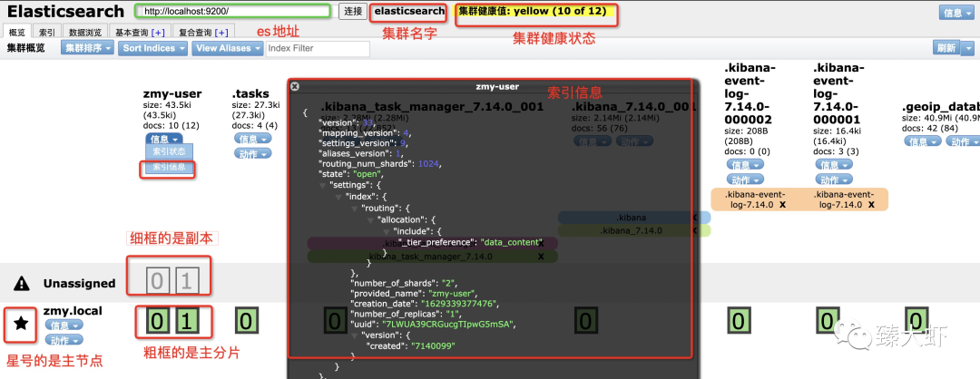Select primary shard 1 of zmy-user on zmy.local
The height and width of the screenshot is (379, 980).
click(186, 322)
